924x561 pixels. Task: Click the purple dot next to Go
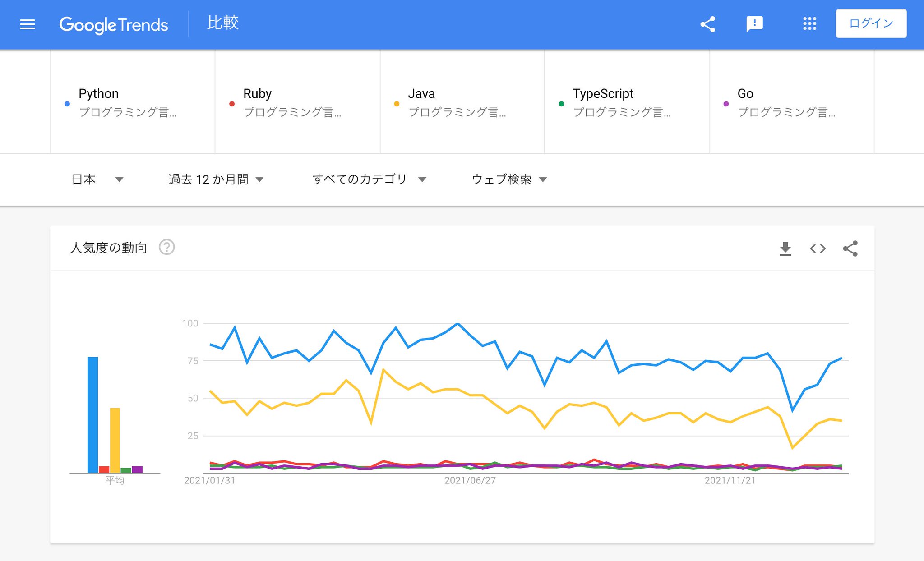726,104
